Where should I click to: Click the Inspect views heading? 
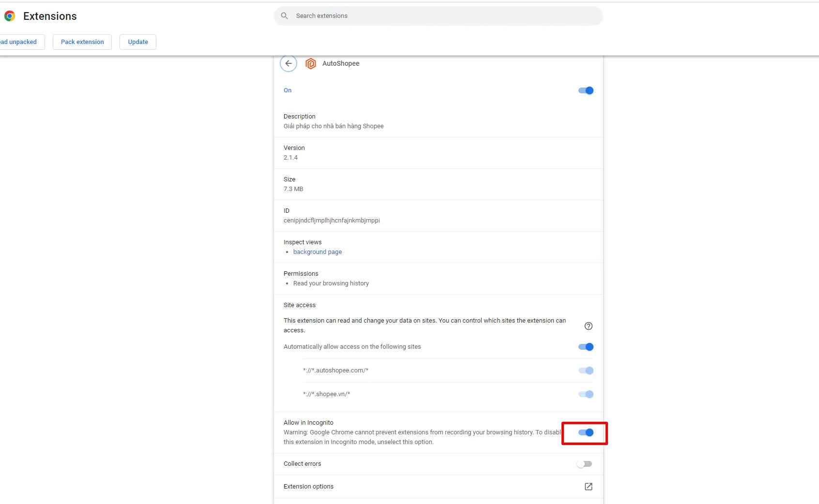coord(303,242)
